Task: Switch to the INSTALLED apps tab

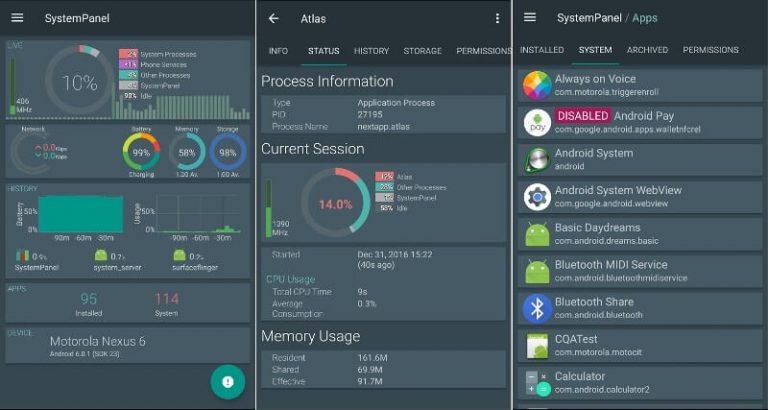Action: pos(542,50)
